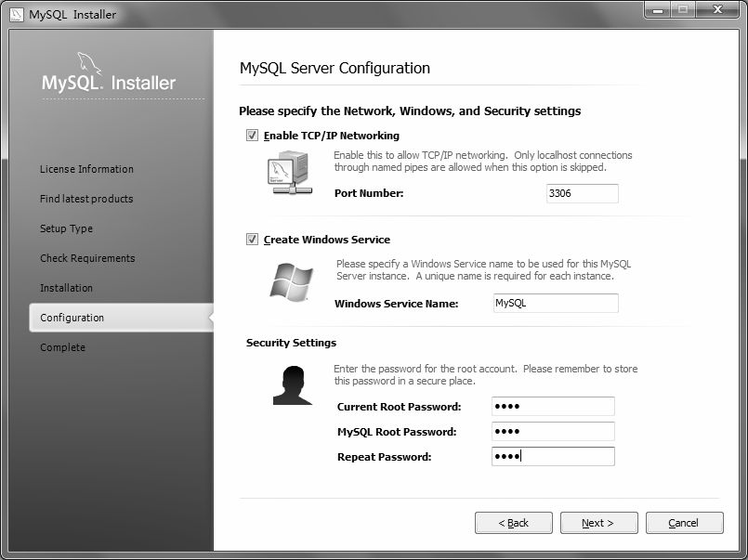Screen dimensions: 748x560
Task: Close the MySQL Installer window
Action: click(x=718, y=9)
